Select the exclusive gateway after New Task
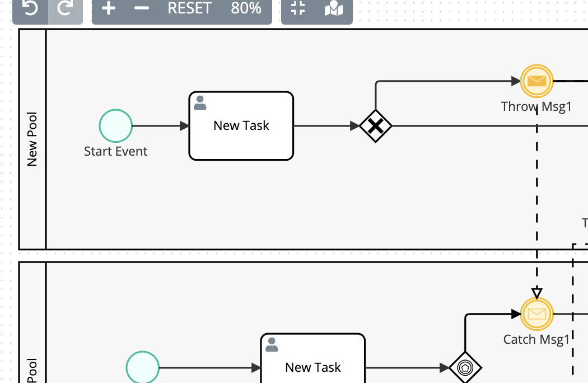The image size is (588, 383). 375,126
